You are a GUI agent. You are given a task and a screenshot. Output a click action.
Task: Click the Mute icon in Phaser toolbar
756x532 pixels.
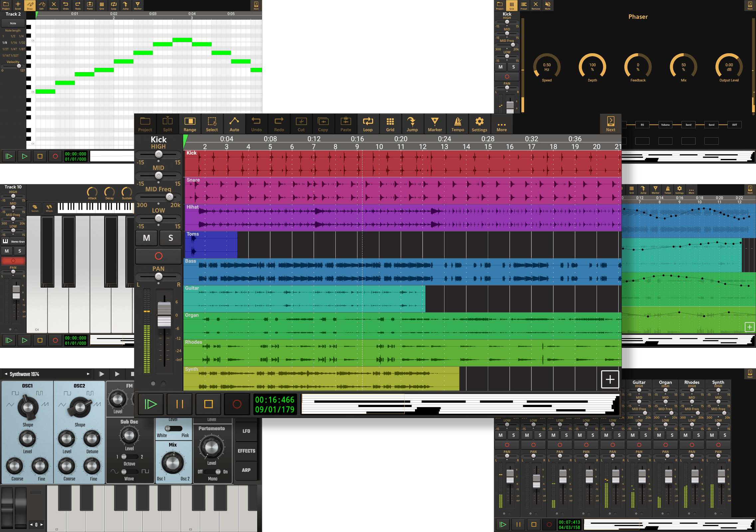(x=548, y=5)
